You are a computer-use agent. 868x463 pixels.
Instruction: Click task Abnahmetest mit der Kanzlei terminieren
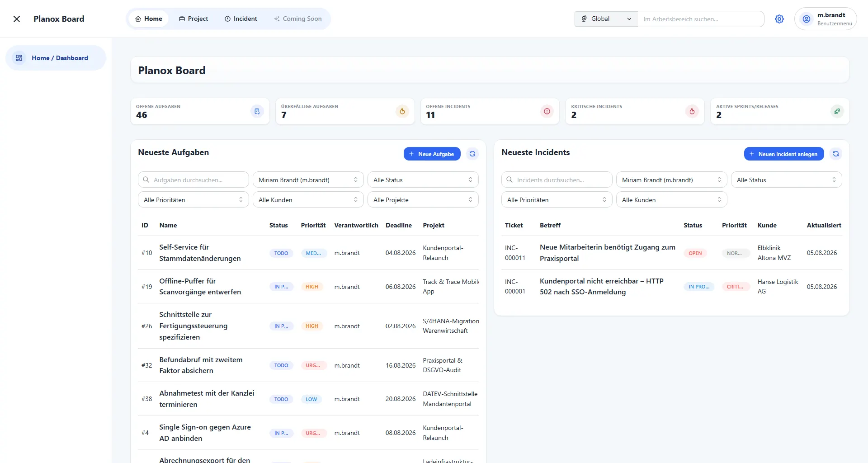pos(207,399)
